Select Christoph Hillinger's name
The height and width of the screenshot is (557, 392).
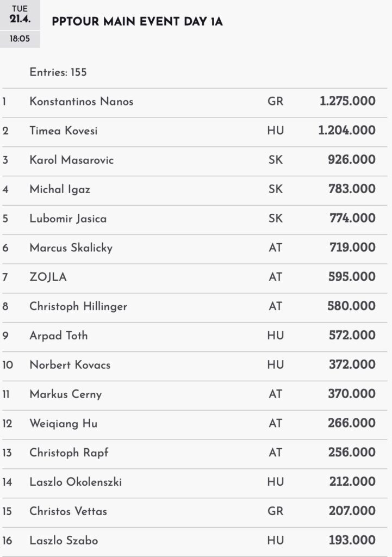(78, 306)
